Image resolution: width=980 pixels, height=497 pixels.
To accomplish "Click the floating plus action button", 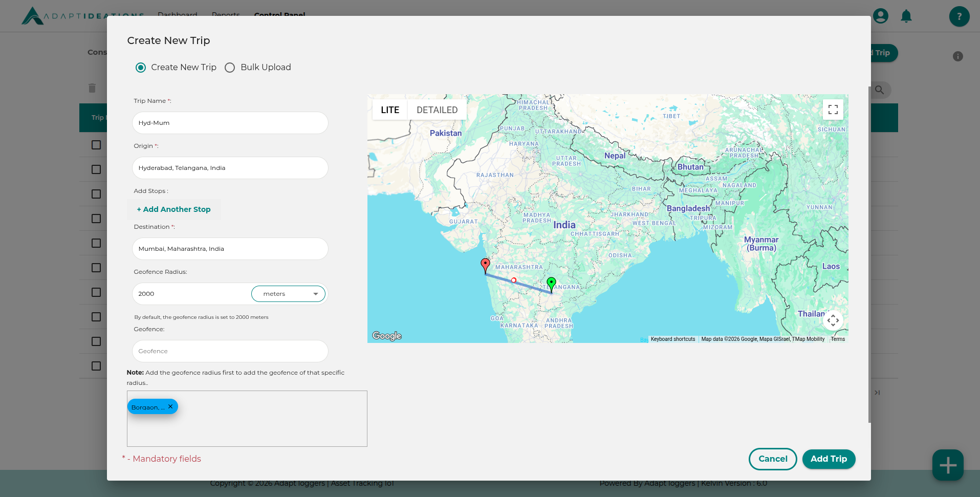I will pyautogui.click(x=948, y=465).
